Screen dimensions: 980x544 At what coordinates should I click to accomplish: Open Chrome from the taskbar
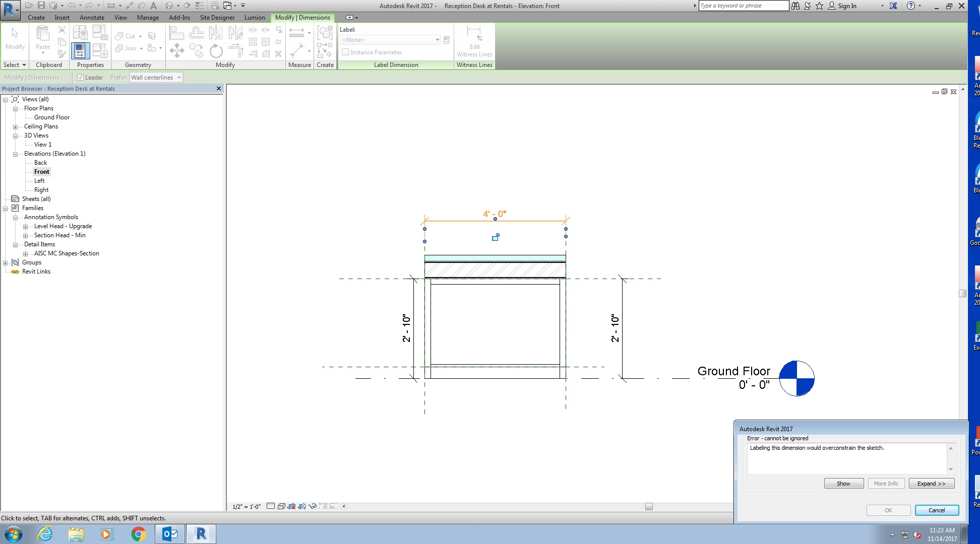pyautogui.click(x=138, y=534)
